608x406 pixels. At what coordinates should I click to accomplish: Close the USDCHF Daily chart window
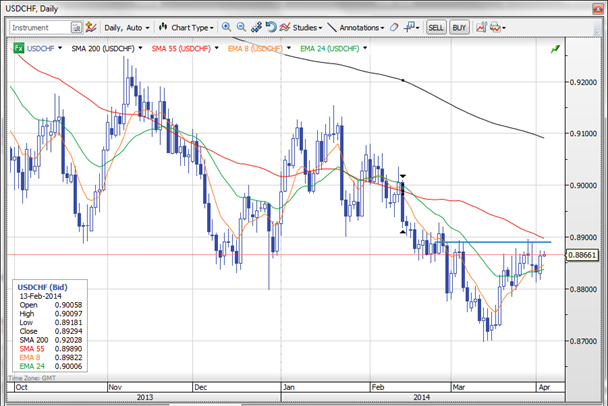tap(598, 9)
